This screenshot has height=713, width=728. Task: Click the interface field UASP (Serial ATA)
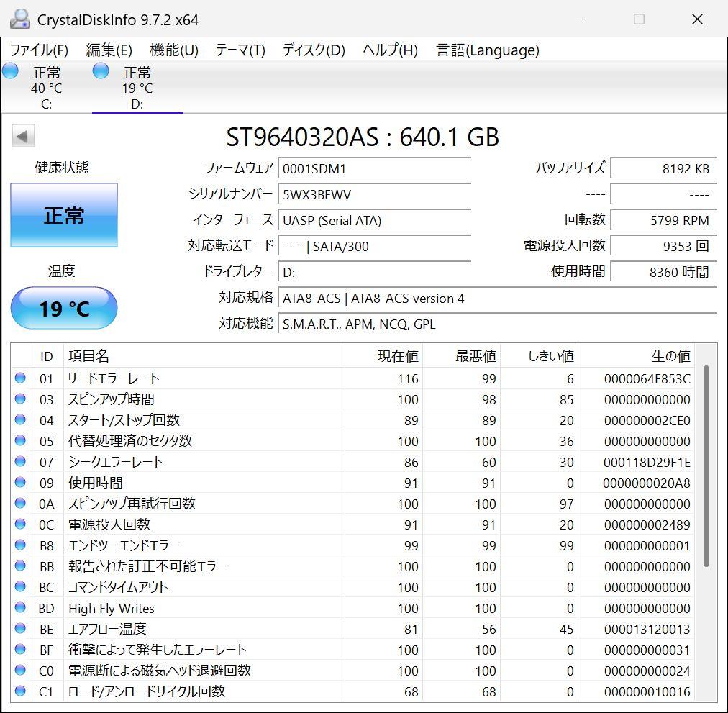374,220
